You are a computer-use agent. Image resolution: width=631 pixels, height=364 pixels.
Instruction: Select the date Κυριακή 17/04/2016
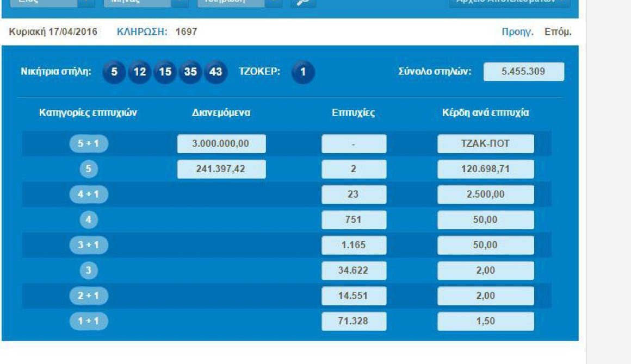[x=53, y=32]
